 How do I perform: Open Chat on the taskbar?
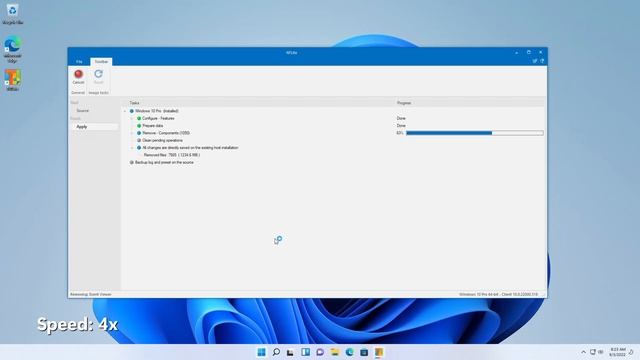(320, 352)
